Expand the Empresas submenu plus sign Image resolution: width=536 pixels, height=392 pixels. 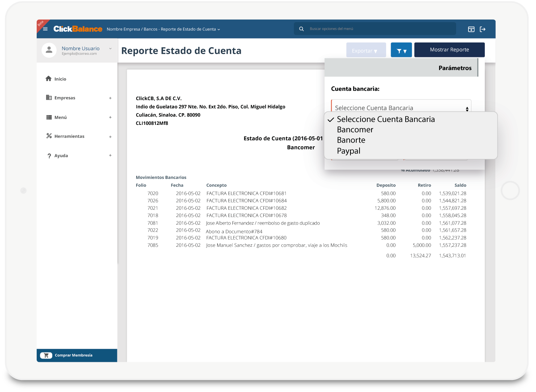click(x=110, y=98)
